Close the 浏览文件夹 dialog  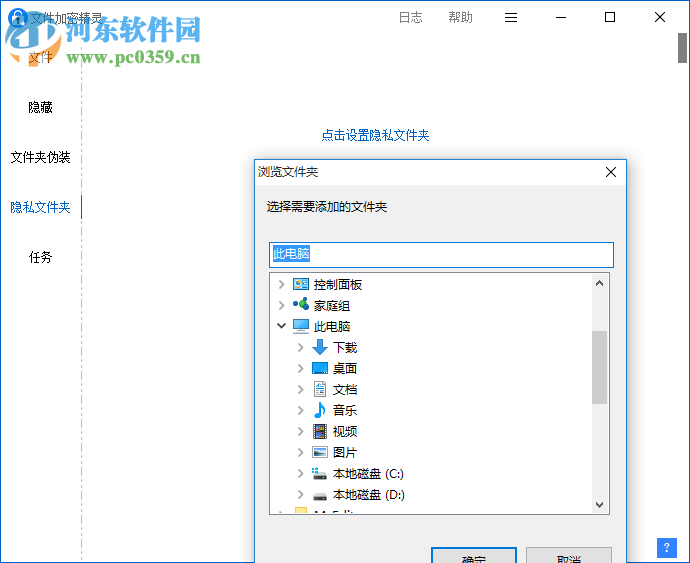611,172
